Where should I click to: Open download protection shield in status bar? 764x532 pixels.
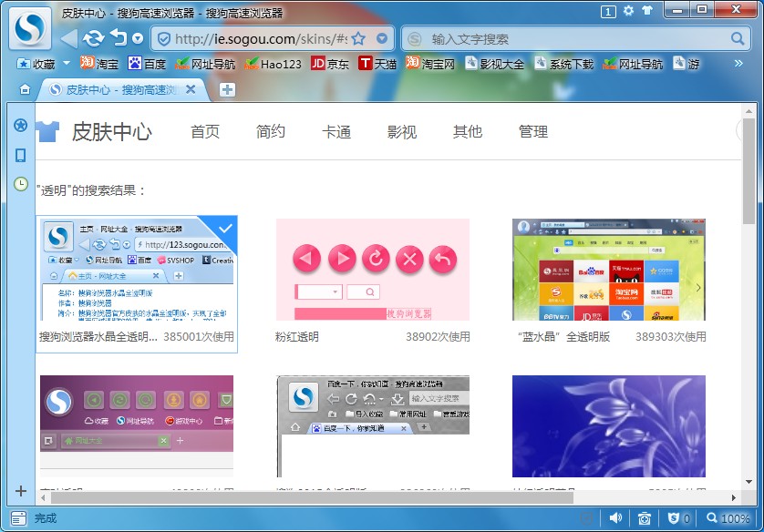coord(675,518)
